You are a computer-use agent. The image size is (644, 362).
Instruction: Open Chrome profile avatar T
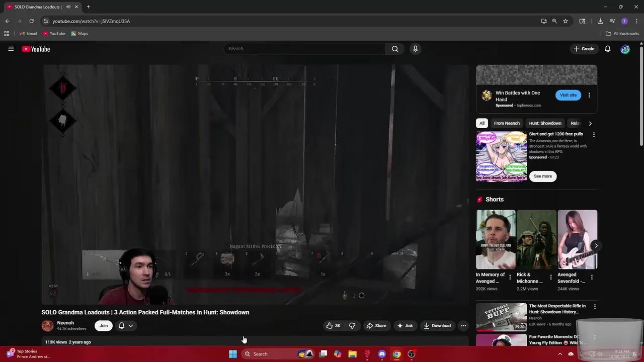(624, 21)
